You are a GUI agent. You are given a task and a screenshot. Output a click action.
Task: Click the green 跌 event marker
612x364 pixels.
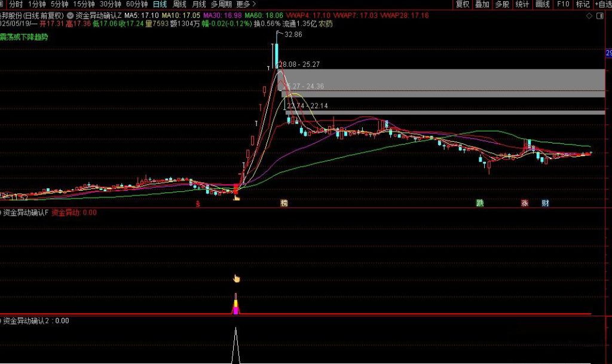(479, 203)
